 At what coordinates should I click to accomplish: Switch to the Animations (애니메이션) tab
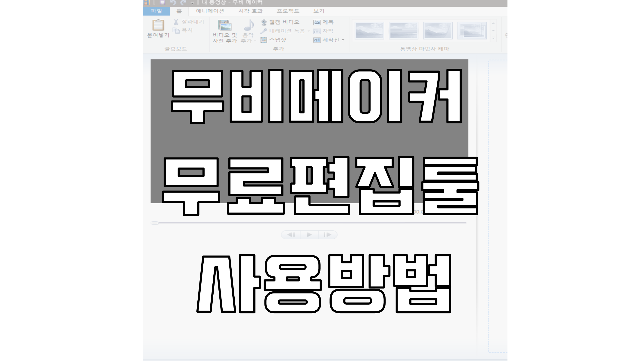(x=210, y=11)
